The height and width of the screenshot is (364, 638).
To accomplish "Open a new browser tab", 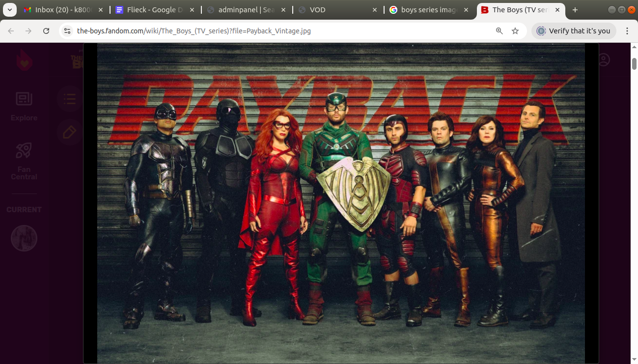I will 575,10.
